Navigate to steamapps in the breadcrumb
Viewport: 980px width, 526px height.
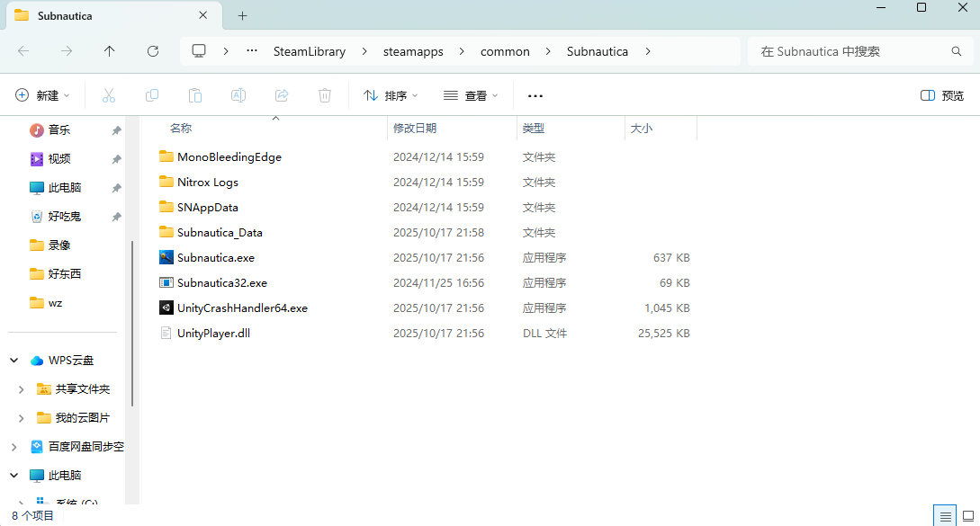pyautogui.click(x=413, y=51)
